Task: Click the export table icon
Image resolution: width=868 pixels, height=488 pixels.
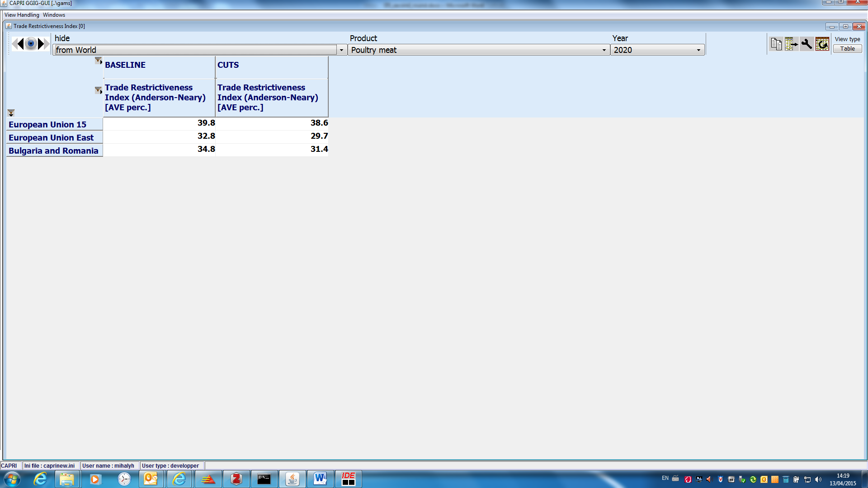Action: coord(791,44)
